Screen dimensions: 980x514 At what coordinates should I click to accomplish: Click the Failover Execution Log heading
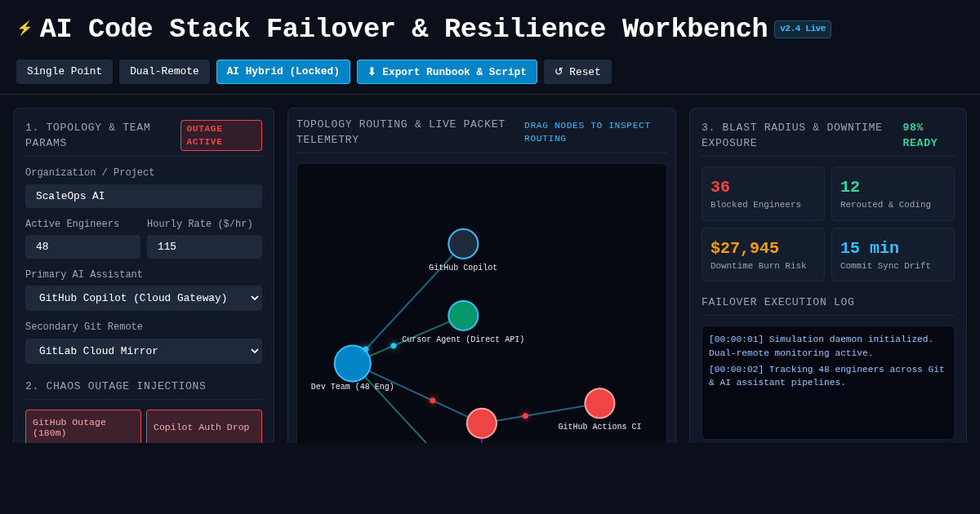click(x=778, y=302)
